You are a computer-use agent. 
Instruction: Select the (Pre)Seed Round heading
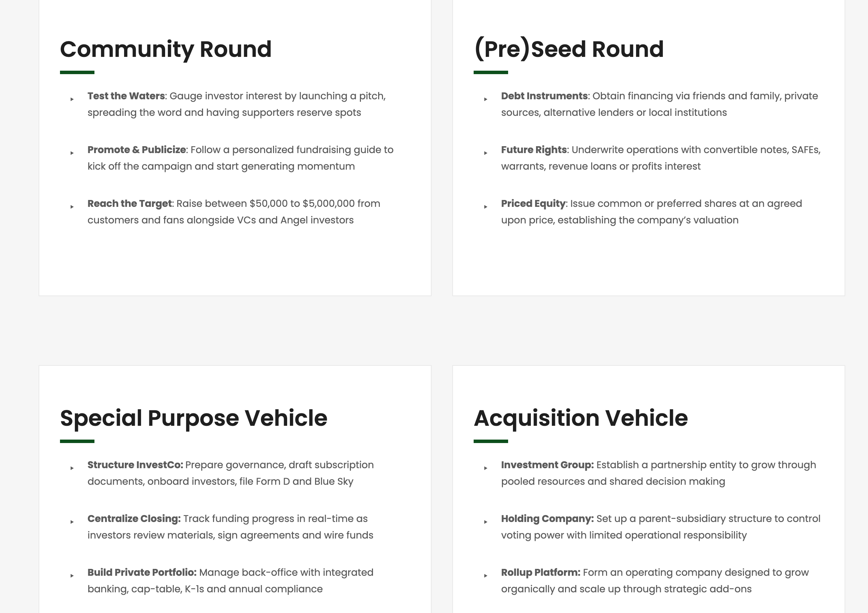click(568, 49)
